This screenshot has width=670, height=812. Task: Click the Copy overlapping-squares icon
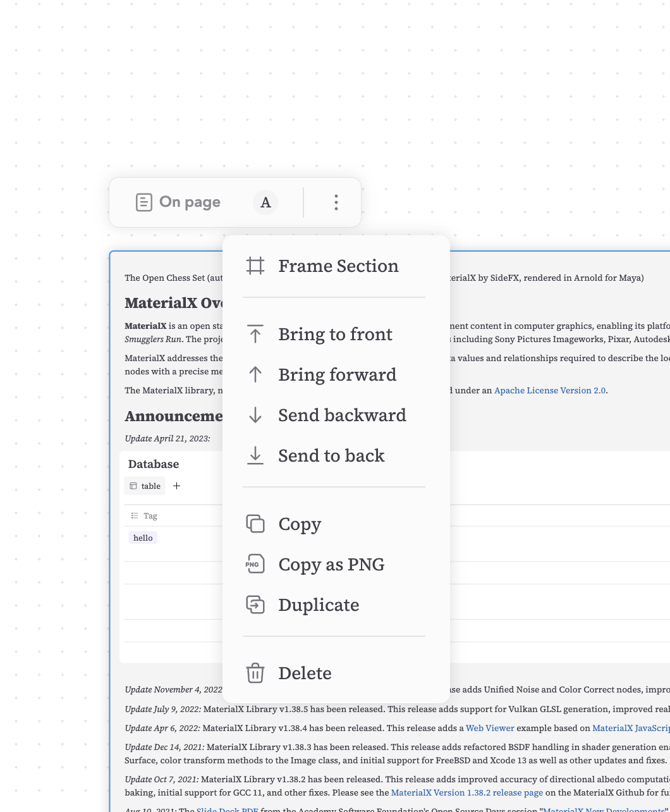tap(255, 524)
